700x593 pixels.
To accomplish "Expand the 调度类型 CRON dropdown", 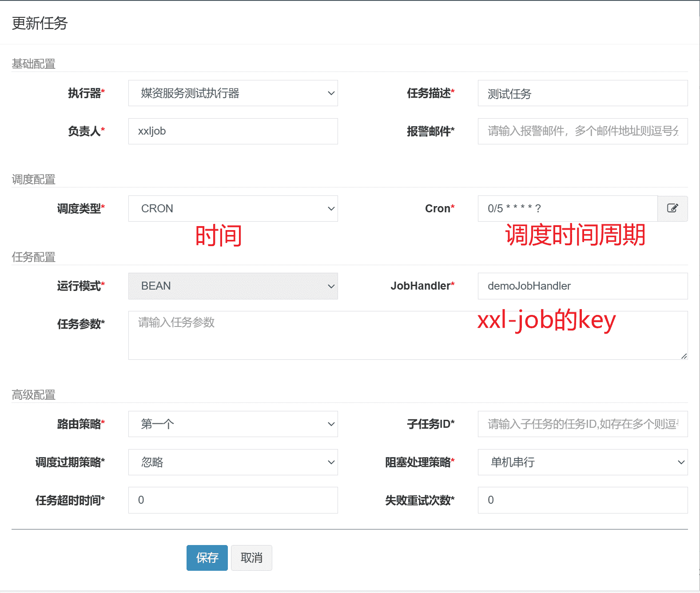I will click(x=233, y=209).
